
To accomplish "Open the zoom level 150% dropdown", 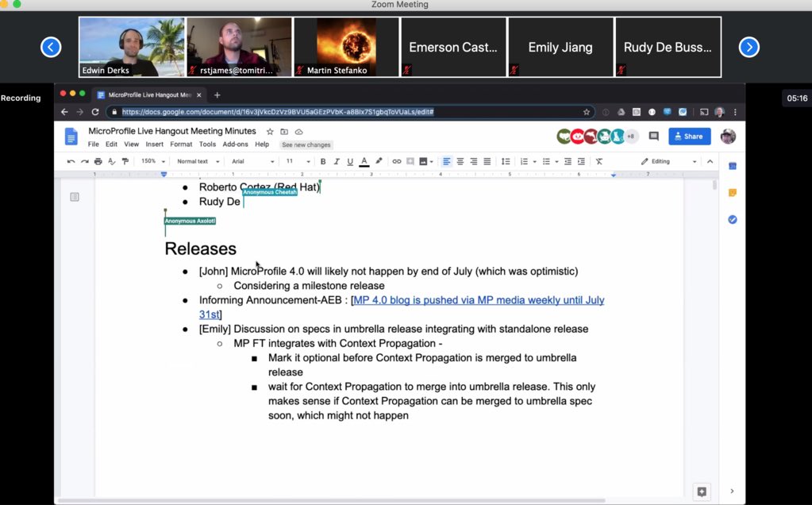I will coord(152,161).
